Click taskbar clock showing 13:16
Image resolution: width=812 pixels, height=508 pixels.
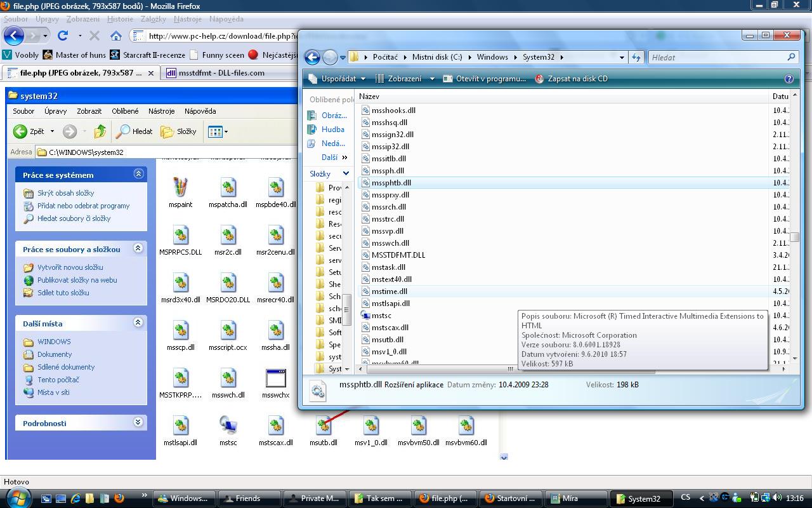(796, 498)
